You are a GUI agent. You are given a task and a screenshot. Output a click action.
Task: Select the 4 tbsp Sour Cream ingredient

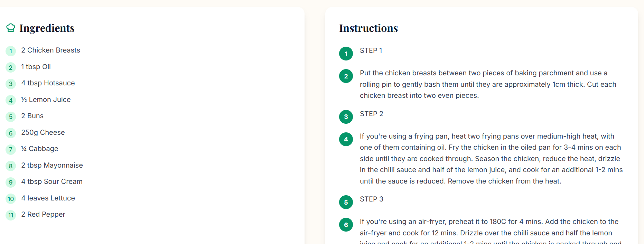pyautogui.click(x=52, y=181)
